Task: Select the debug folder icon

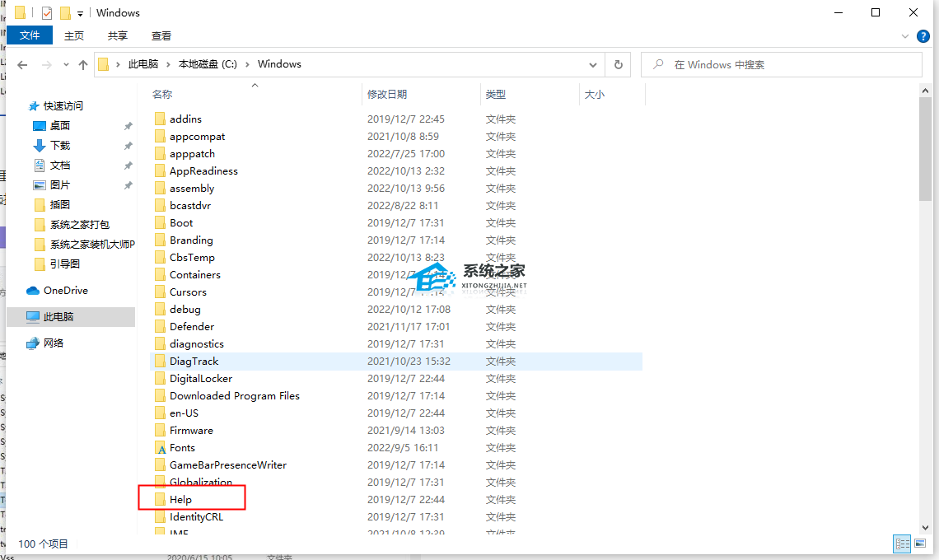Action: pos(160,309)
